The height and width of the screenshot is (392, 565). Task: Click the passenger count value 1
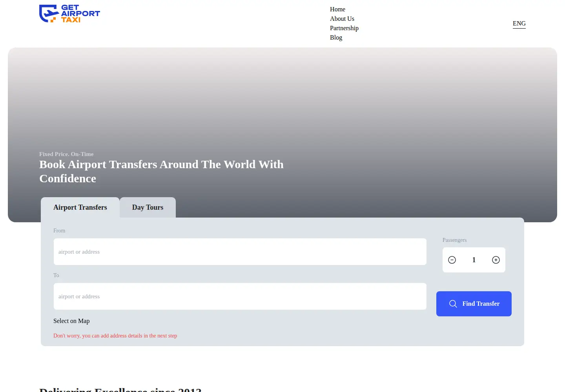coord(474,260)
